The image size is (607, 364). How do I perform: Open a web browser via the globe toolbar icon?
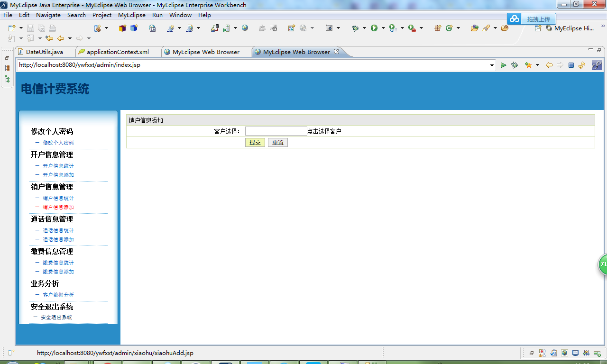coord(245,27)
